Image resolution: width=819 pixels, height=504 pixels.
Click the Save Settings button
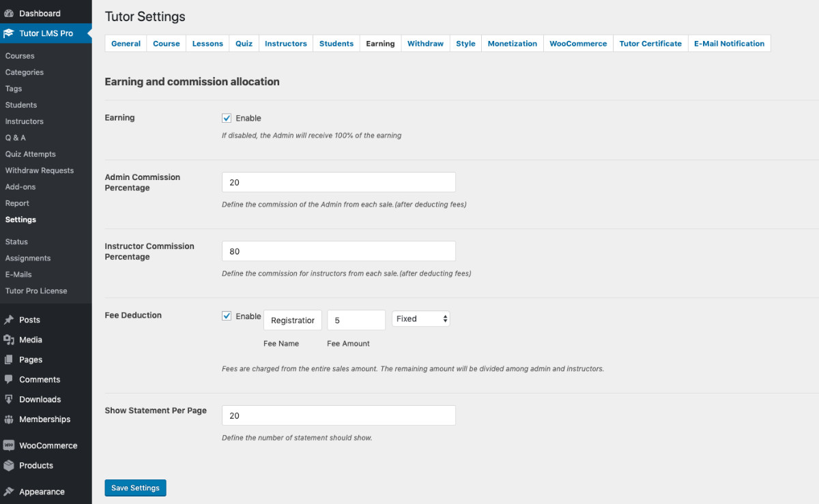135,488
